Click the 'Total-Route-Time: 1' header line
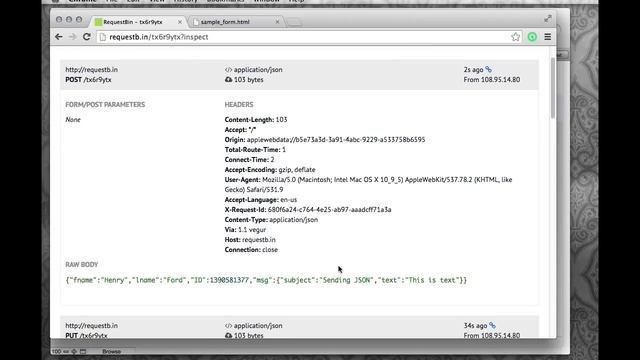The image size is (640, 360). click(x=255, y=149)
